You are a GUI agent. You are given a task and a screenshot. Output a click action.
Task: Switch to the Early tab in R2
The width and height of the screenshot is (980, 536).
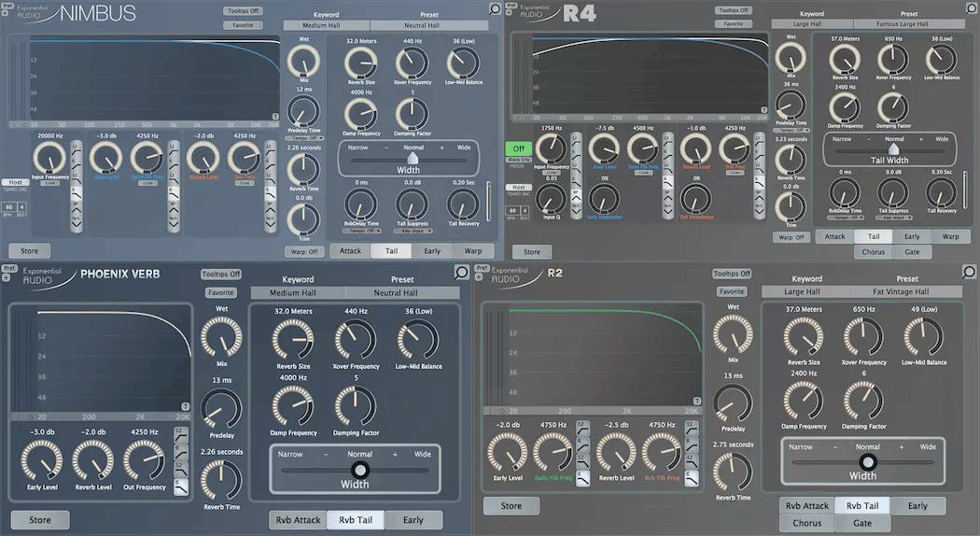pyautogui.click(x=917, y=506)
